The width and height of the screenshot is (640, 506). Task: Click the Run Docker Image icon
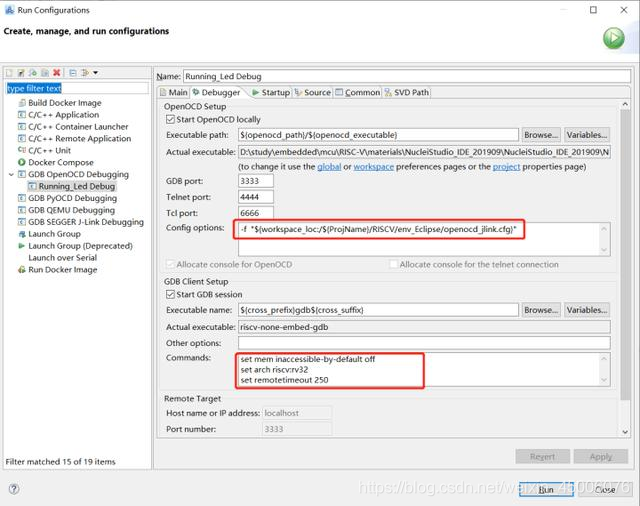(x=22, y=270)
